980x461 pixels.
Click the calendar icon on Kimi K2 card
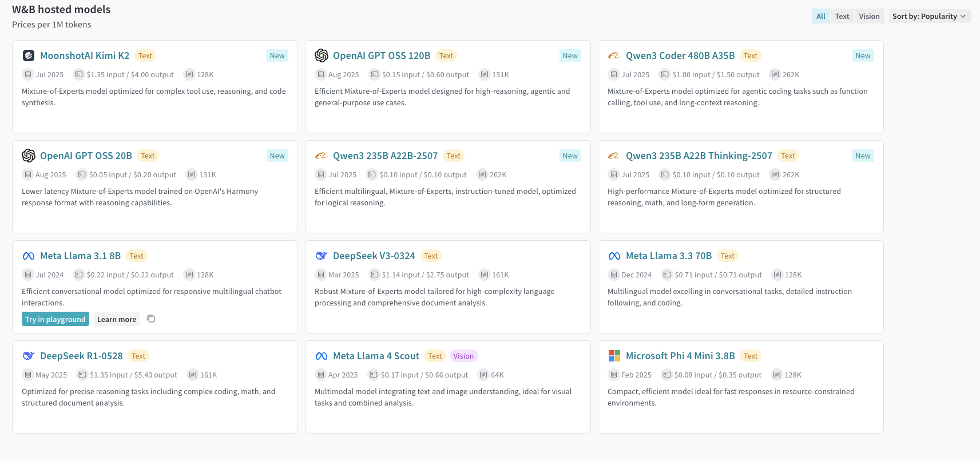click(x=27, y=74)
